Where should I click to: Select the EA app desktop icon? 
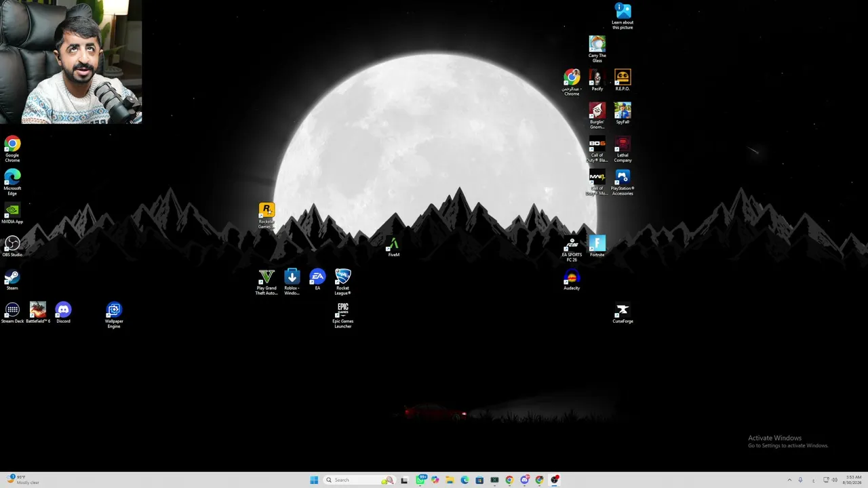click(x=317, y=279)
